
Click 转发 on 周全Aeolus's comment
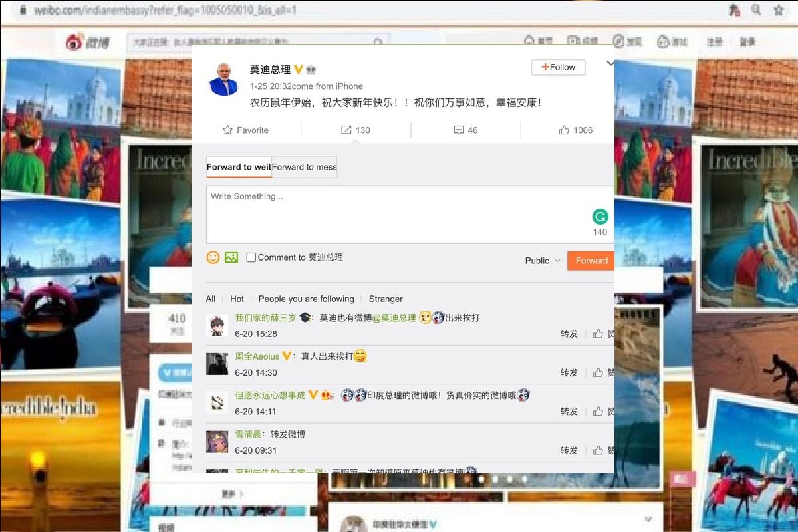tap(569, 372)
